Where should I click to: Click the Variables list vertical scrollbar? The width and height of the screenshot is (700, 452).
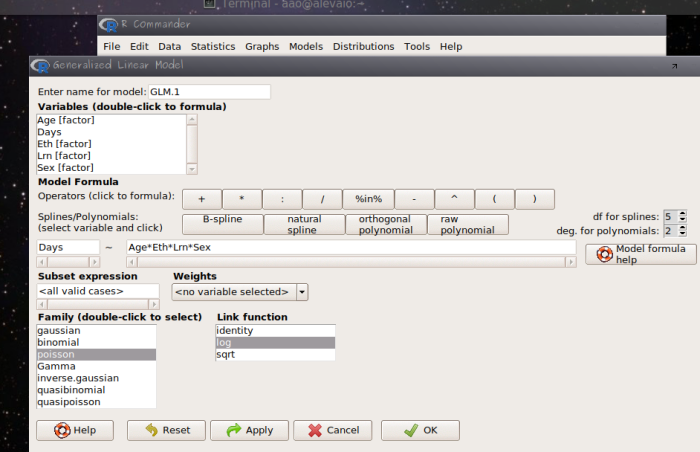[x=192, y=144]
